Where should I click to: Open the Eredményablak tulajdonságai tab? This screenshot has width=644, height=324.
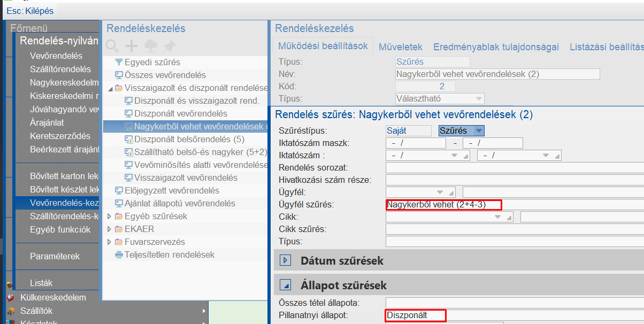point(496,47)
